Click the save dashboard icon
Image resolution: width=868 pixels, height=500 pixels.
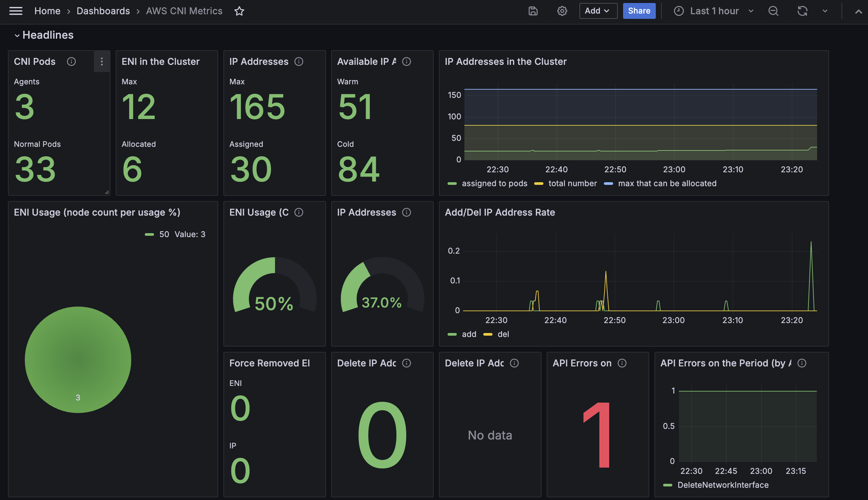pyautogui.click(x=533, y=11)
